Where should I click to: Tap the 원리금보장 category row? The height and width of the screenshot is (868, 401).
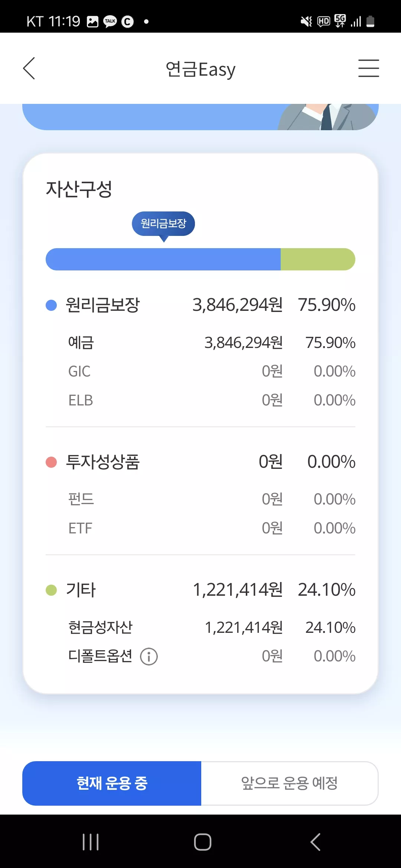(200, 305)
